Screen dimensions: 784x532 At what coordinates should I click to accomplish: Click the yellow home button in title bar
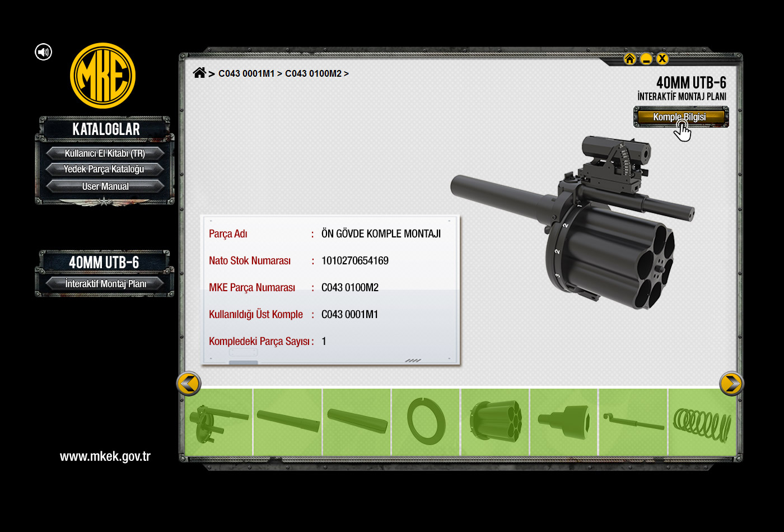coord(629,59)
